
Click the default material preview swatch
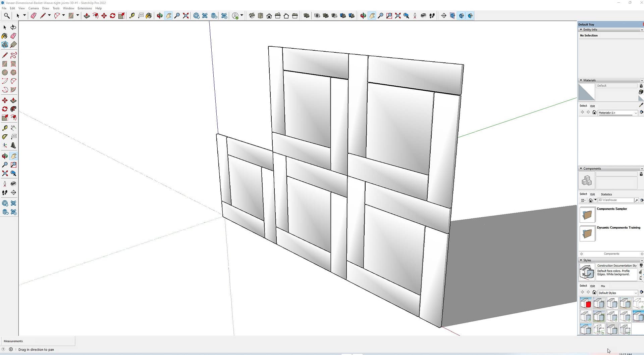(x=586, y=92)
